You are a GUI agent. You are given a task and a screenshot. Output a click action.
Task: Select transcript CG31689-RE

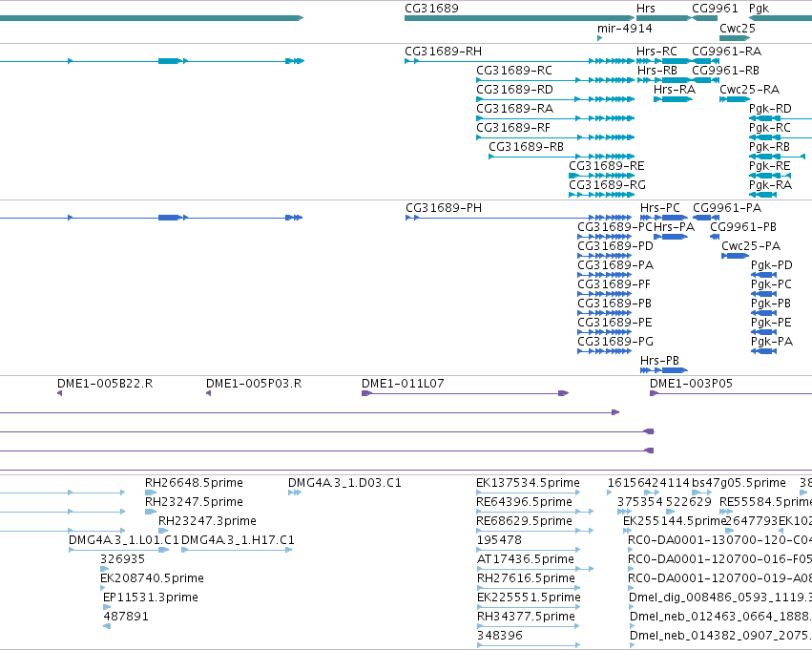[607, 166]
